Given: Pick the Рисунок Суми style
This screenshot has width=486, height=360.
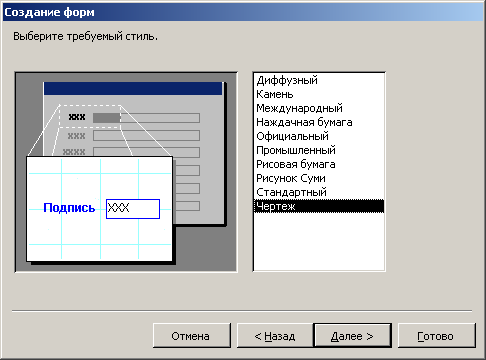Looking at the screenshot, I should [319, 178].
